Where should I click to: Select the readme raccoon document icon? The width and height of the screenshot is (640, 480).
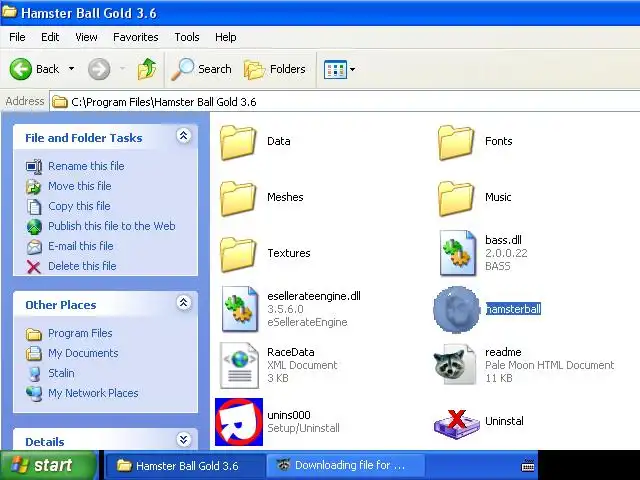pos(455,365)
